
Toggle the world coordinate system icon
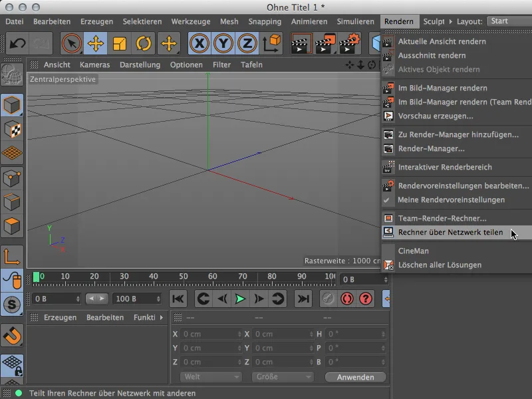pos(271,43)
